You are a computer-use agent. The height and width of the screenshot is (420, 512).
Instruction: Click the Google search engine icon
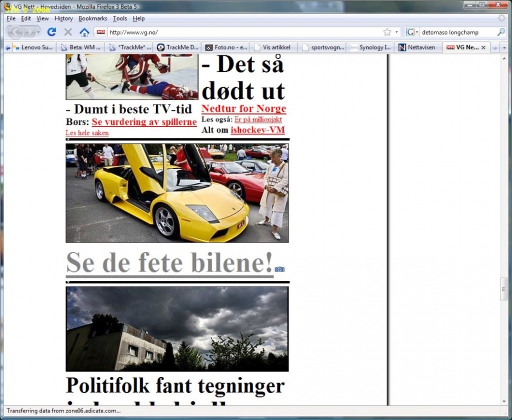tap(410, 32)
